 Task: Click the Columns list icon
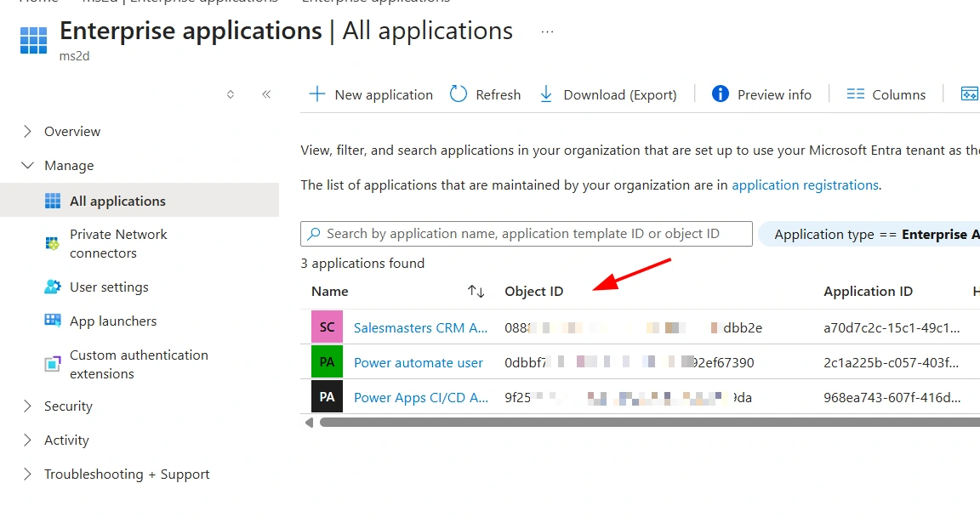[x=855, y=94]
